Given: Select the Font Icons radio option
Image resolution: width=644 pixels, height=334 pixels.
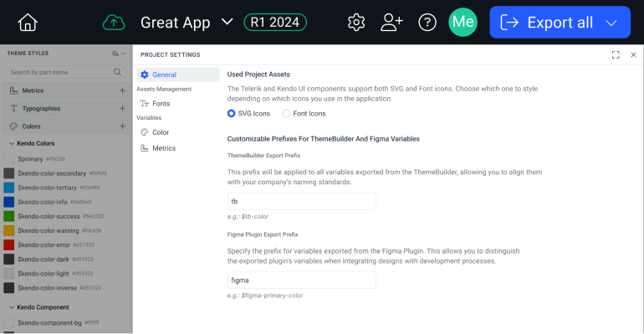Looking at the screenshot, I should (x=286, y=113).
